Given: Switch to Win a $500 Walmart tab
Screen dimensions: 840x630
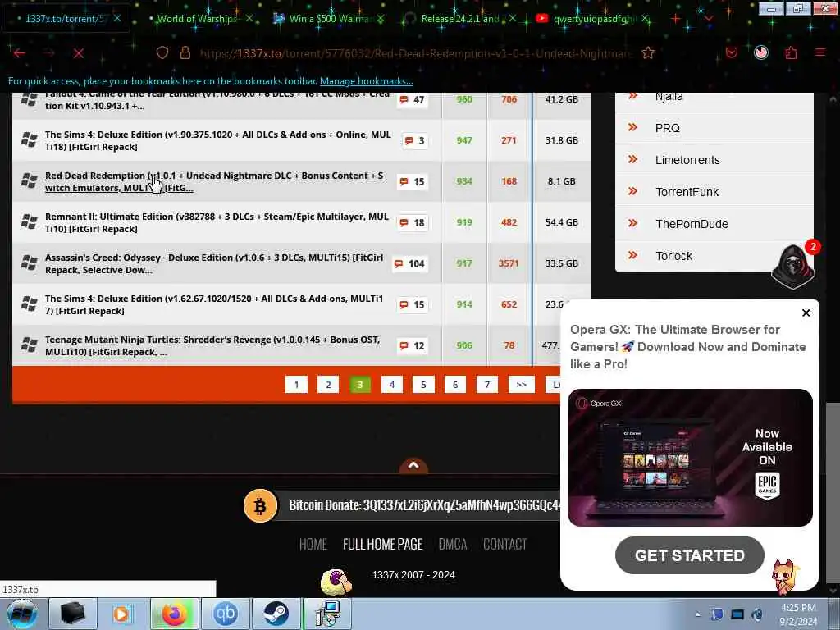Looking at the screenshot, I should pos(330,18).
